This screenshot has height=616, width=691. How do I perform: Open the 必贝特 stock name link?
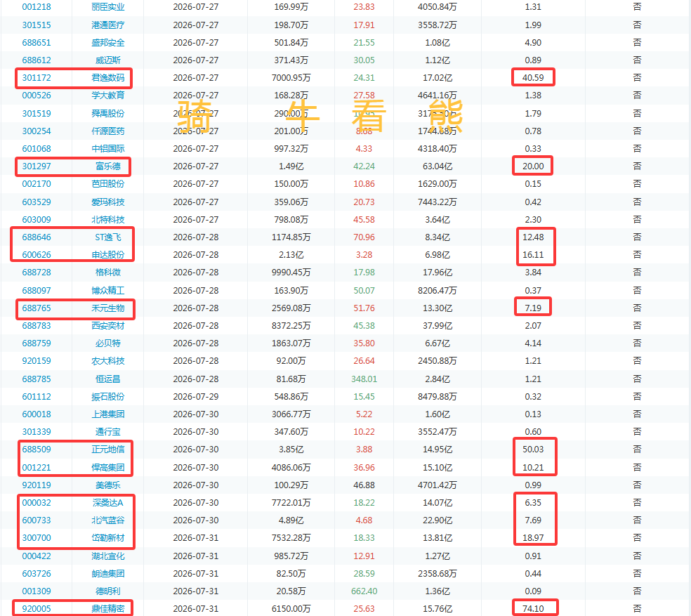tap(108, 343)
